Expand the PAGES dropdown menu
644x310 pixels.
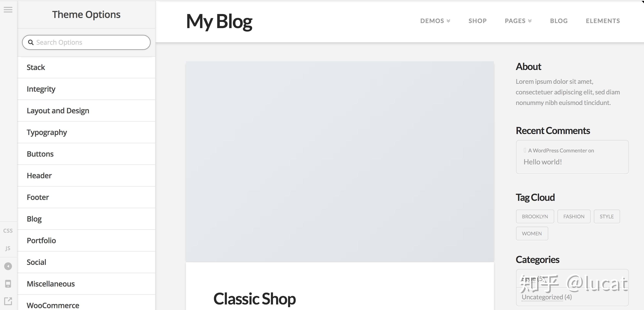click(x=518, y=21)
